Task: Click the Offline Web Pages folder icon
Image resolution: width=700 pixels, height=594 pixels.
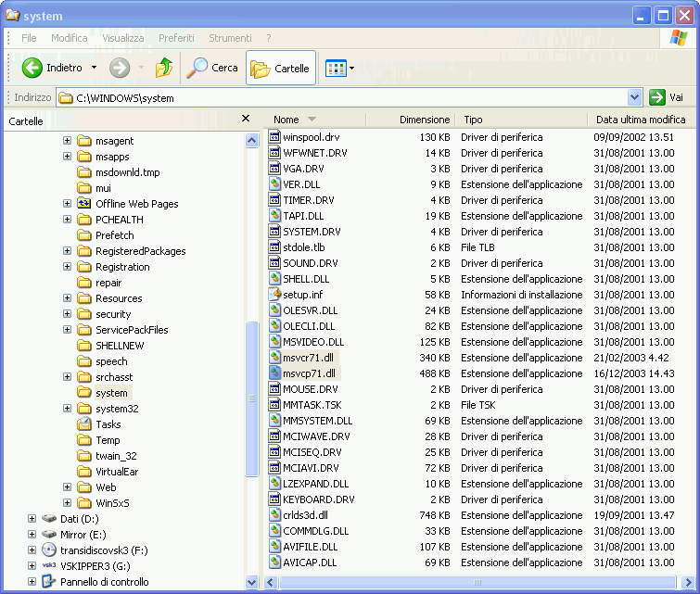Action: point(84,204)
